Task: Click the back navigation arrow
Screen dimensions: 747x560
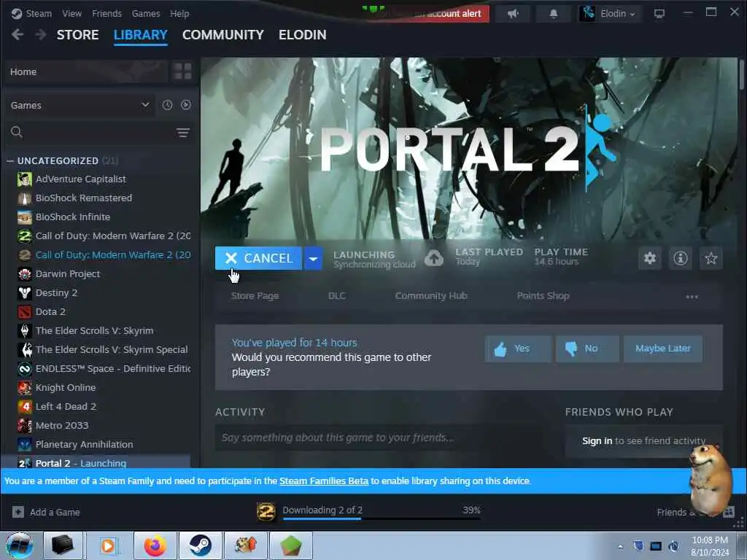Action: [18, 35]
